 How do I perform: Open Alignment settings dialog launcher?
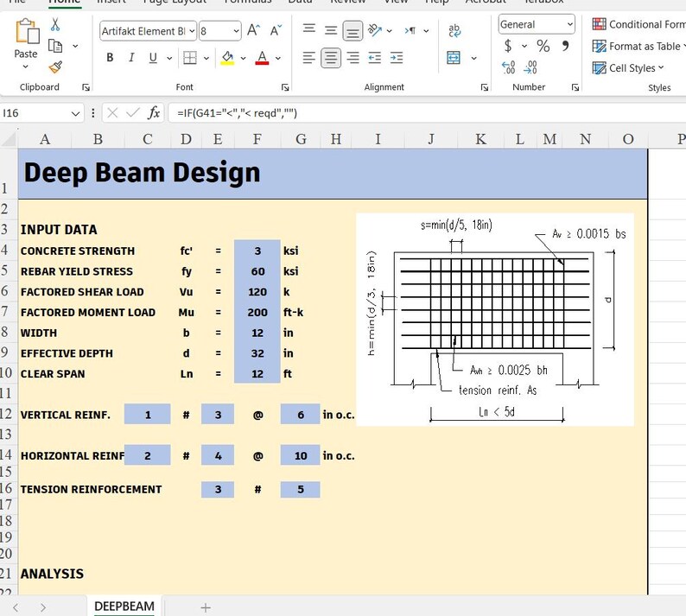[485, 87]
